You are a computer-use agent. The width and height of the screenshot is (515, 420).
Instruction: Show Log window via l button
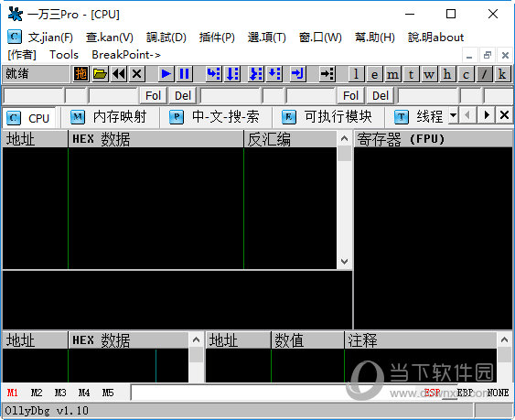tap(356, 74)
